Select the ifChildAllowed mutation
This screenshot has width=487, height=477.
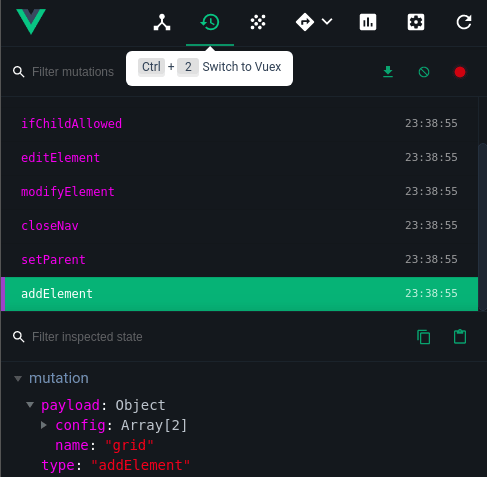pyautogui.click(x=240, y=123)
